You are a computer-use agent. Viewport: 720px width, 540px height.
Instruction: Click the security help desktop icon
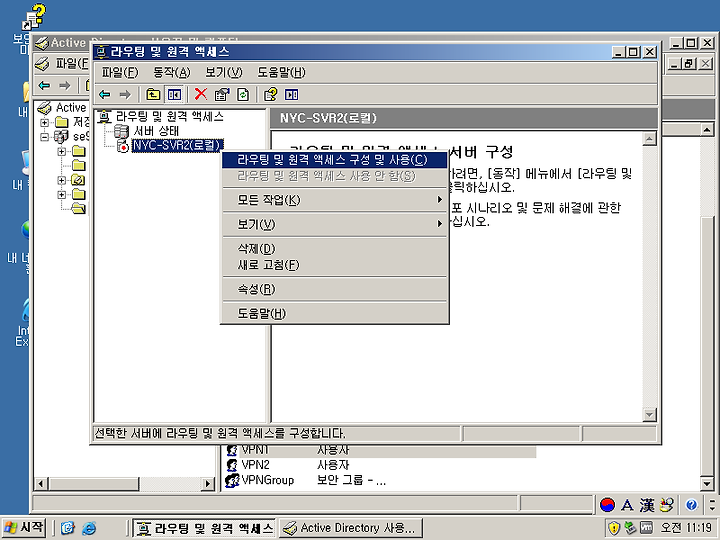(x=32, y=17)
